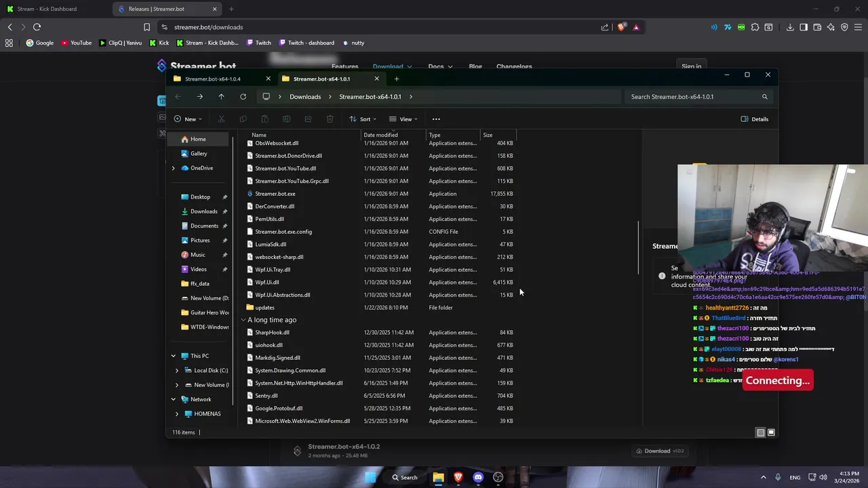Toggle the Details pane button

click(755, 119)
